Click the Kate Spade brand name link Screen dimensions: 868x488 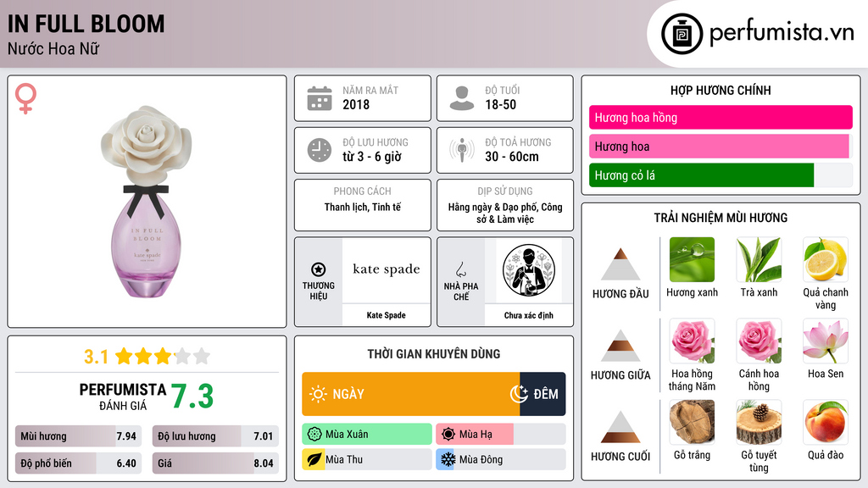(x=386, y=315)
